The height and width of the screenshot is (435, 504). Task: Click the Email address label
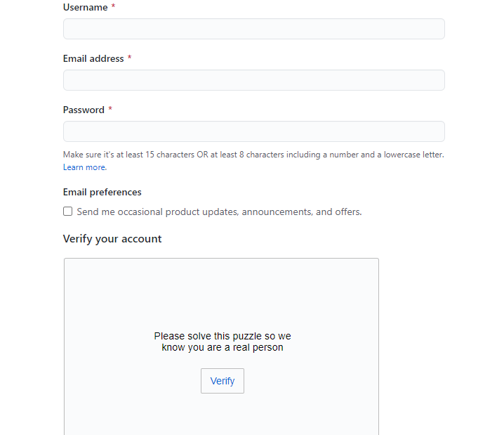93,58
